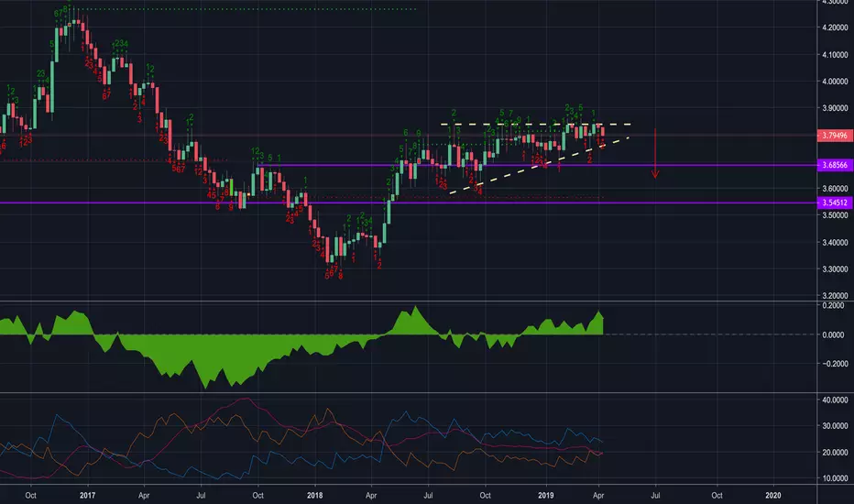
Task: Click the 0.0000 oscillator scale value
Action: [833, 334]
